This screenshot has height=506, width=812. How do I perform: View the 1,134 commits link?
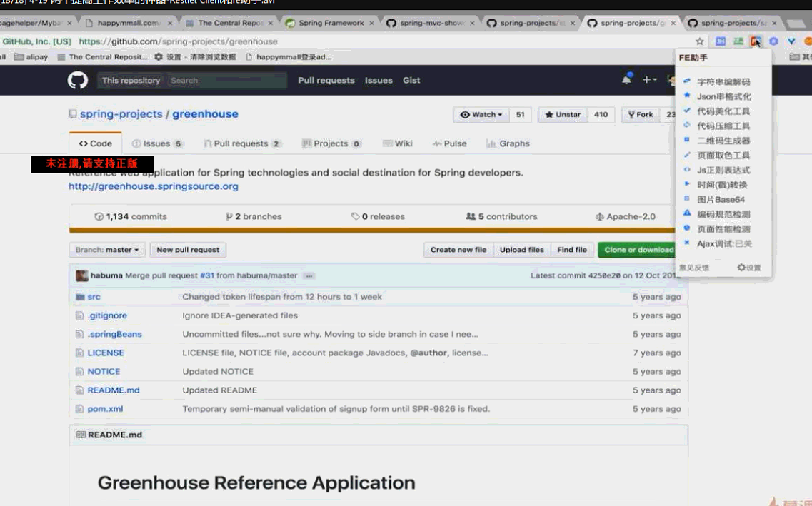pos(131,216)
